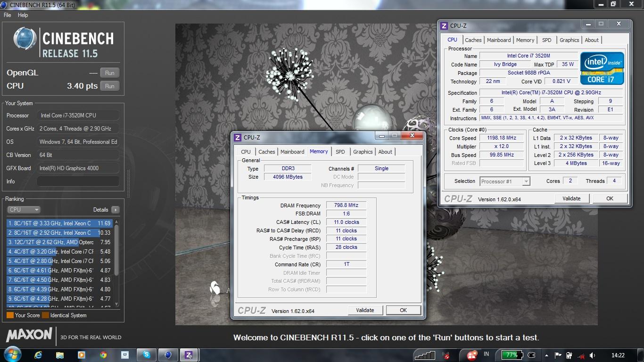Open Caches tab in right CPU-Z window
The height and width of the screenshot is (362, 644).
pos(473,40)
